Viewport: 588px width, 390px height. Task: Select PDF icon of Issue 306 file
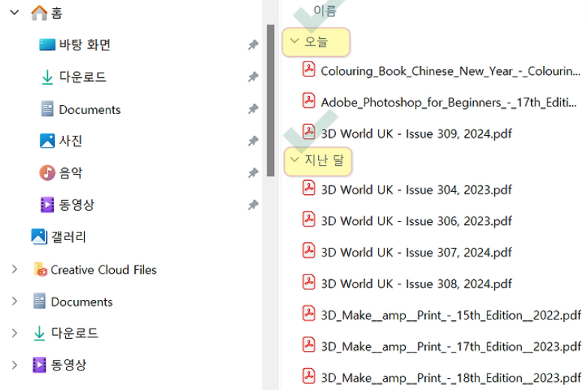[x=309, y=220]
